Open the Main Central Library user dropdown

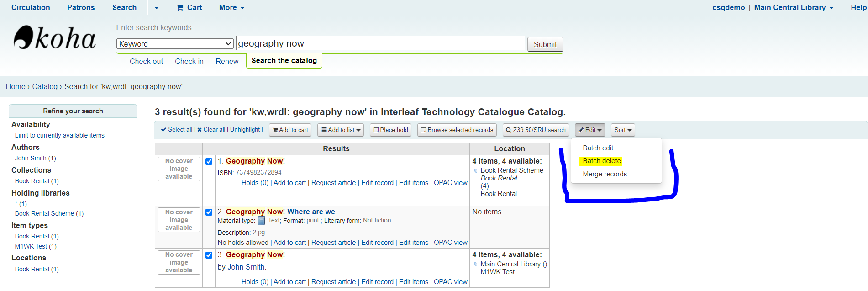click(794, 7)
